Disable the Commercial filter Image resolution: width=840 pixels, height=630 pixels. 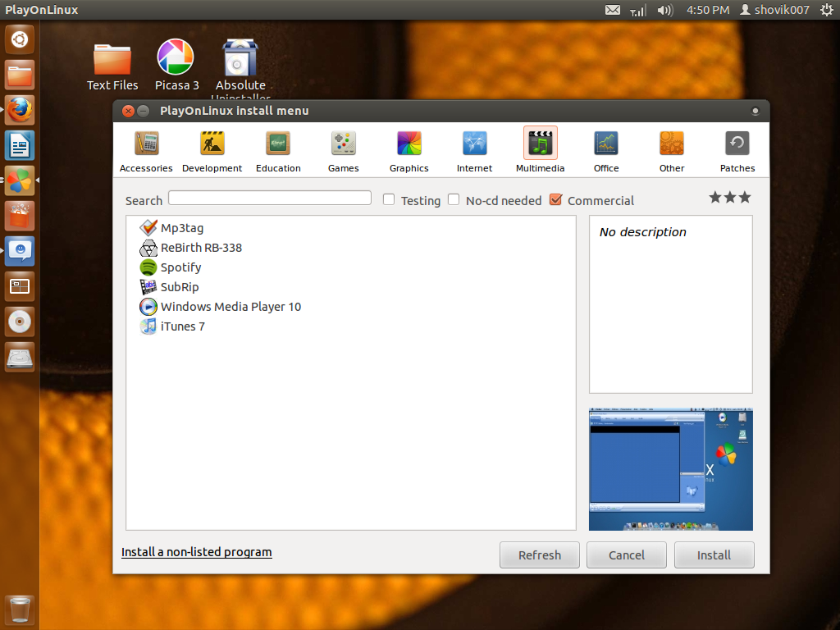tap(555, 199)
